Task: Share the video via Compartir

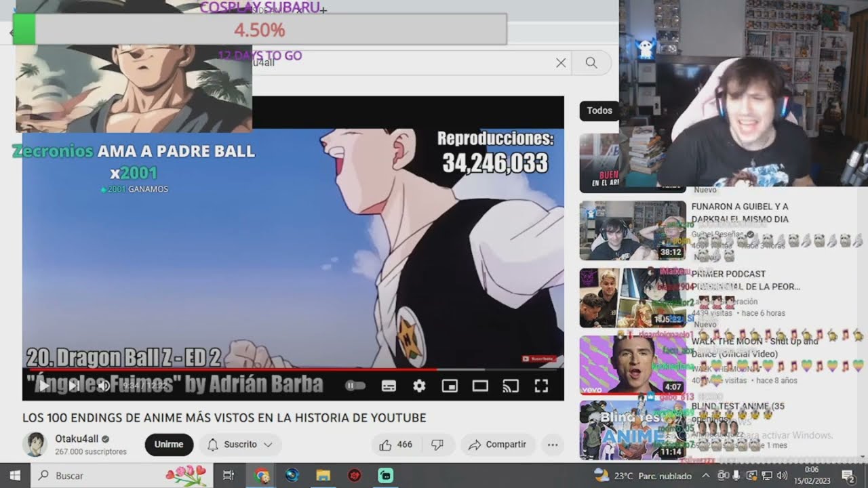Action: coord(498,445)
